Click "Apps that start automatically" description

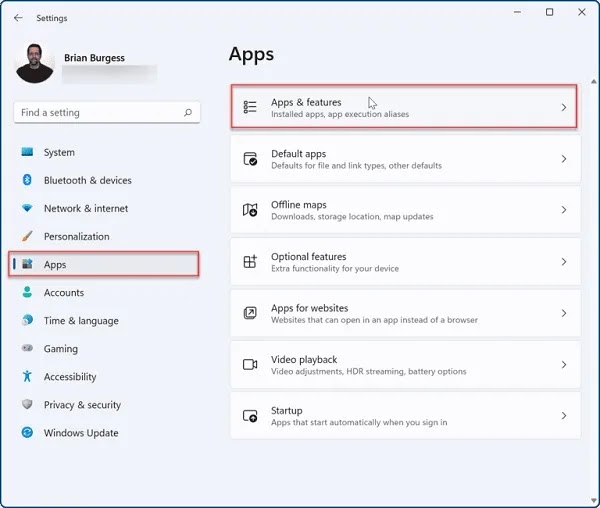tap(359, 422)
